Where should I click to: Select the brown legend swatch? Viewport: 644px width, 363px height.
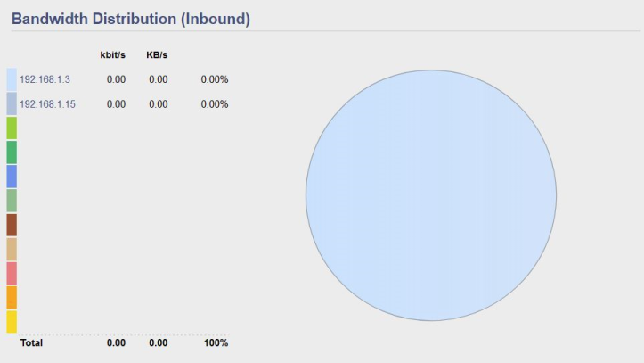[x=12, y=225]
